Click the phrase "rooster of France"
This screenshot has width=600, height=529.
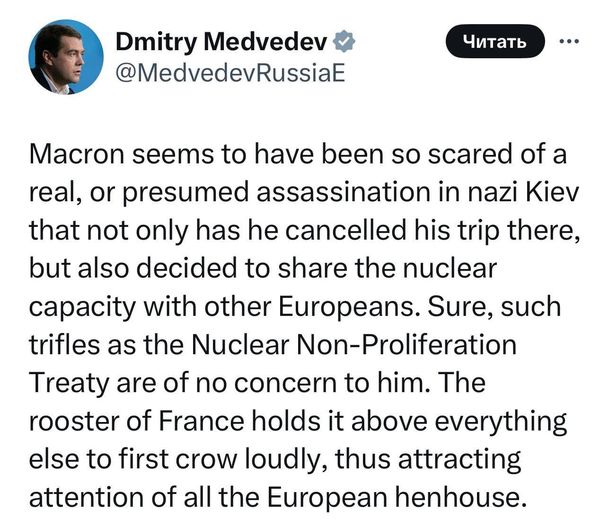pos(137,421)
